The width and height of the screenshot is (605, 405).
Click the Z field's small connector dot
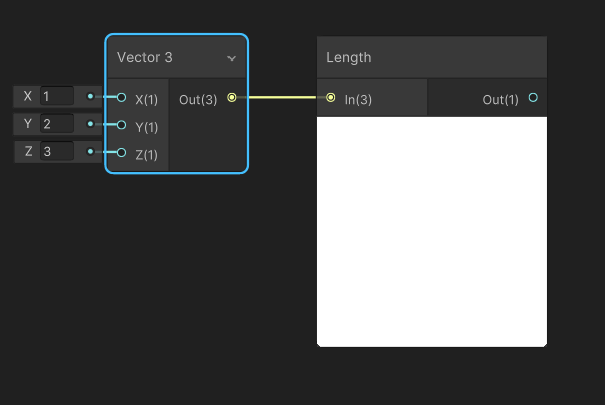coord(90,152)
